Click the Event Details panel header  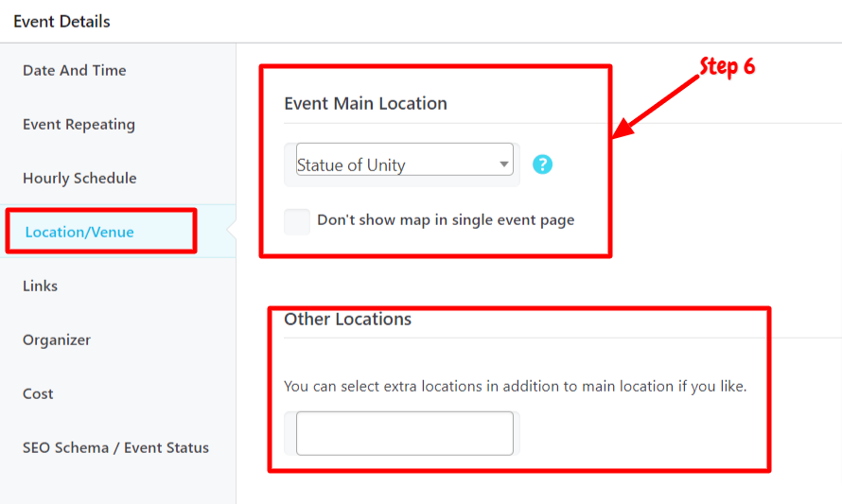click(61, 22)
